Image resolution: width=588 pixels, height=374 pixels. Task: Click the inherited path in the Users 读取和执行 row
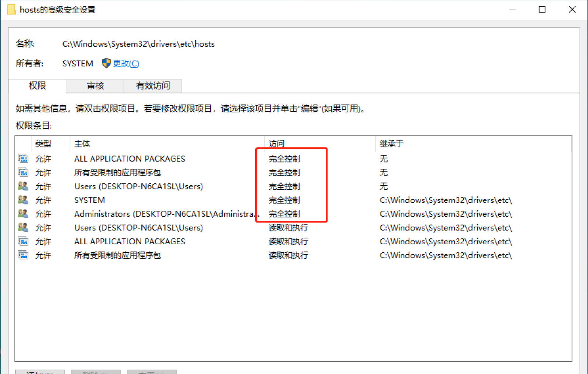pos(446,228)
